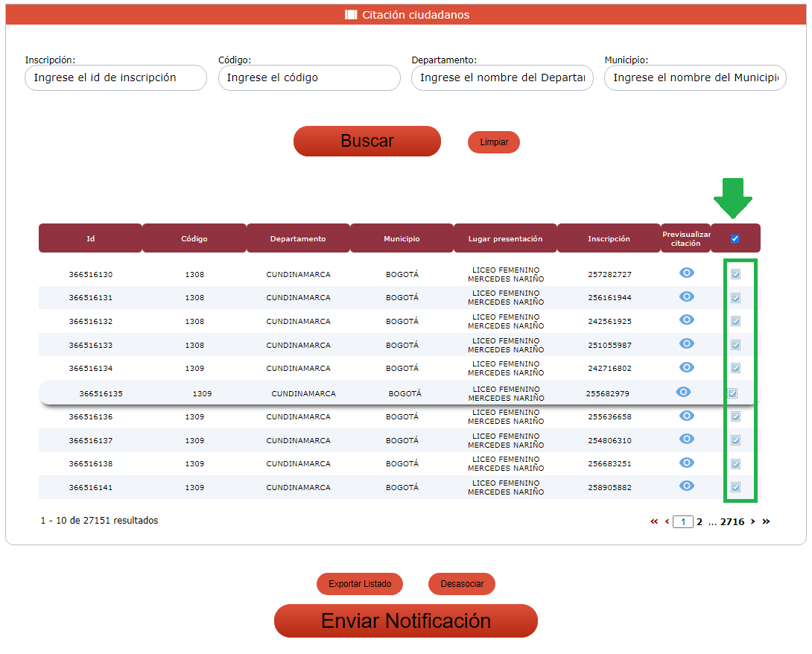The height and width of the screenshot is (654, 812).
Task: View citation preview for Id 366516137
Action: [687, 439]
